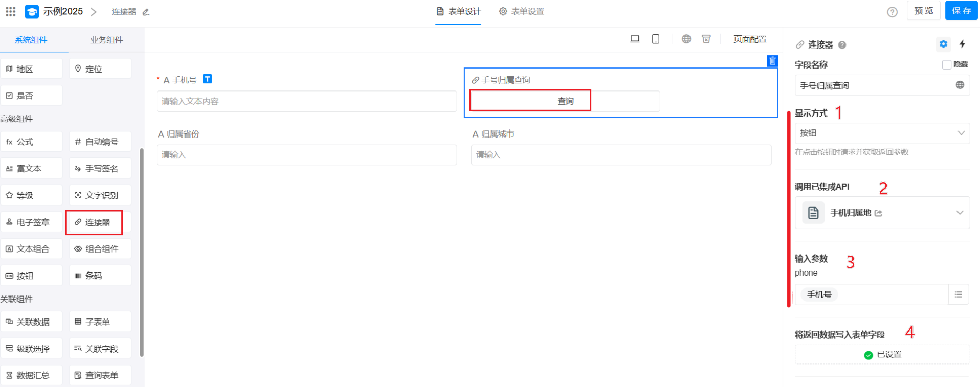980x387 pixels.
Task: Click the globe language icon in toolbar
Action: pyautogui.click(x=686, y=39)
